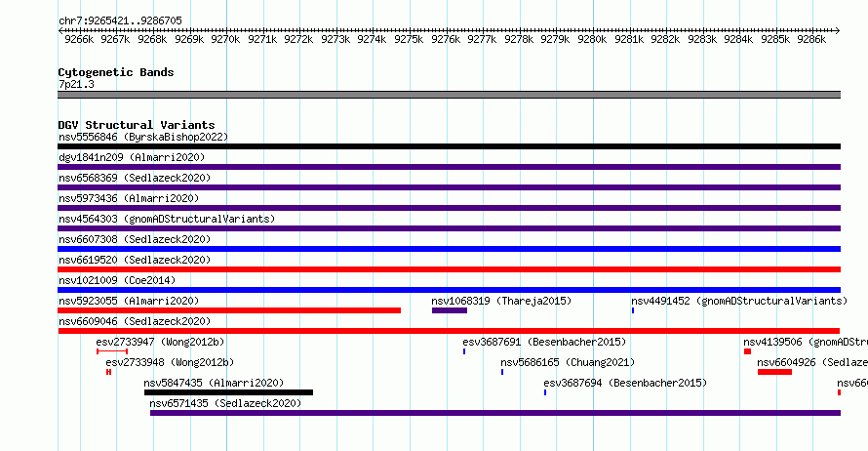Open esv3687691 (Besenbacher2015) label
This screenshot has height=451, width=868.
[545, 342]
